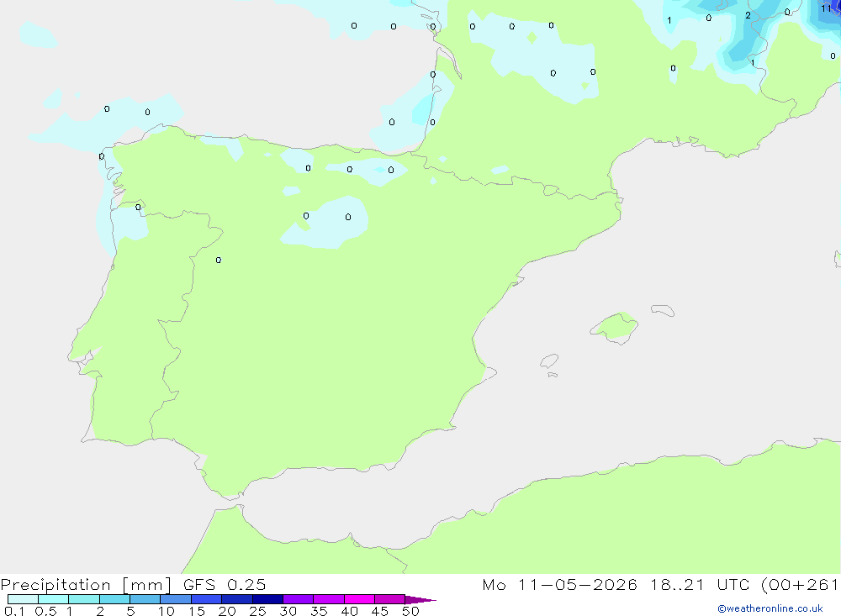This screenshot has width=841, height=616.
Task: Click the 1–2 mm legend color swatch
Action: point(83,599)
